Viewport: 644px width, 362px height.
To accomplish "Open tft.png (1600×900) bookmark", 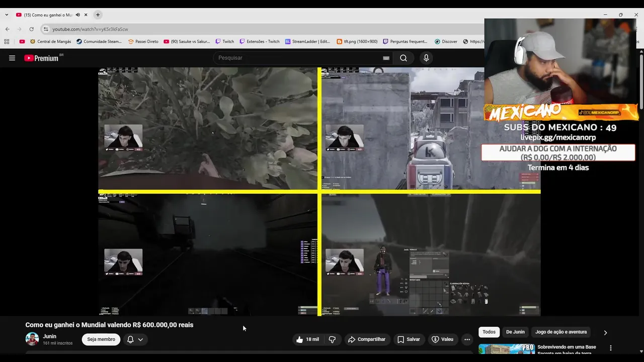I will coord(357,42).
